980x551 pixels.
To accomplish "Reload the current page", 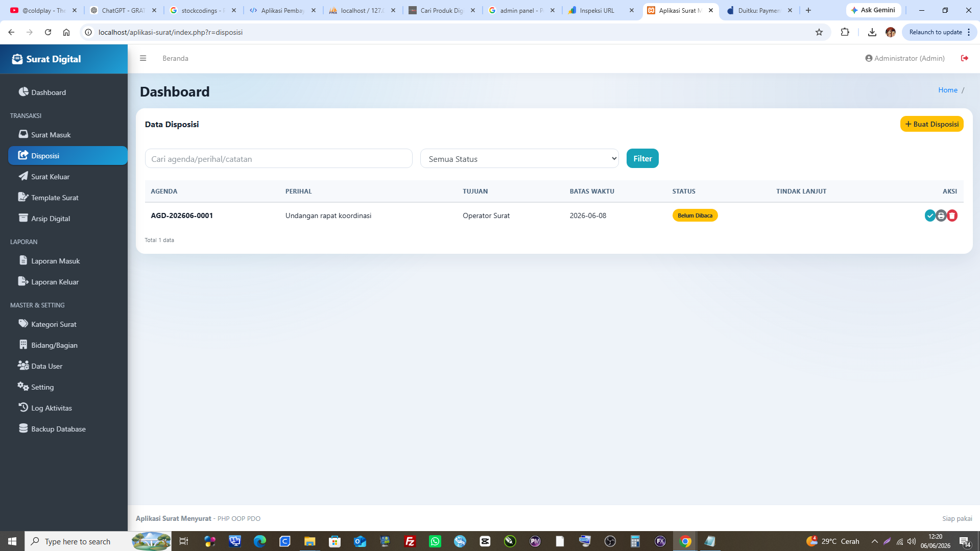I will click(x=48, y=32).
